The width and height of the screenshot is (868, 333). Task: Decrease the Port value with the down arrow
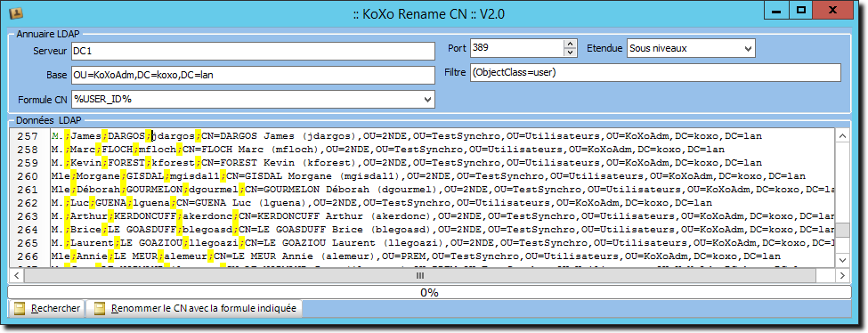(x=570, y=53)
